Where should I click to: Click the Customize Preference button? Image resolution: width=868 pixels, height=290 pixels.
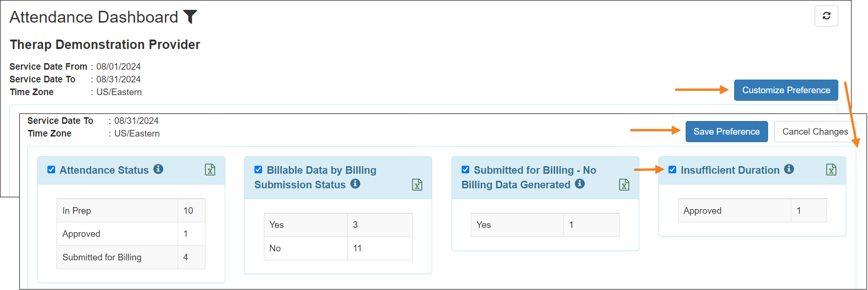[786, 90]
